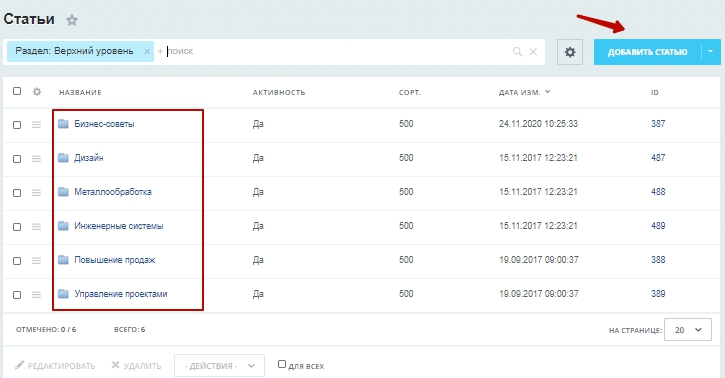Click the Удалить button
725x378 pixels.
tap(136, 366)
